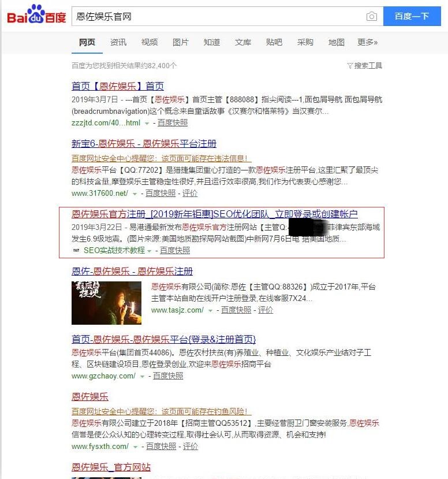This screenshot has width=448, height=479.
Task: Open 百度快照 for www.fysxth.com result
Action: click(161, 447)
